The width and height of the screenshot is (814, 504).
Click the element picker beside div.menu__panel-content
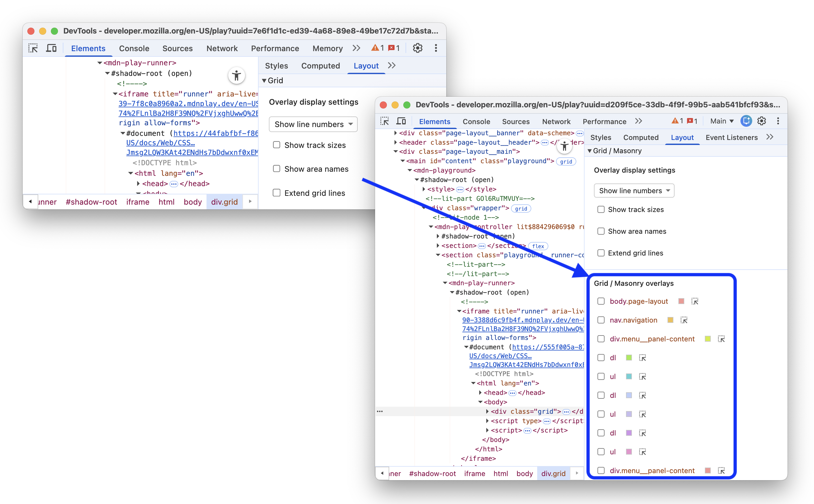pos(722,339)
